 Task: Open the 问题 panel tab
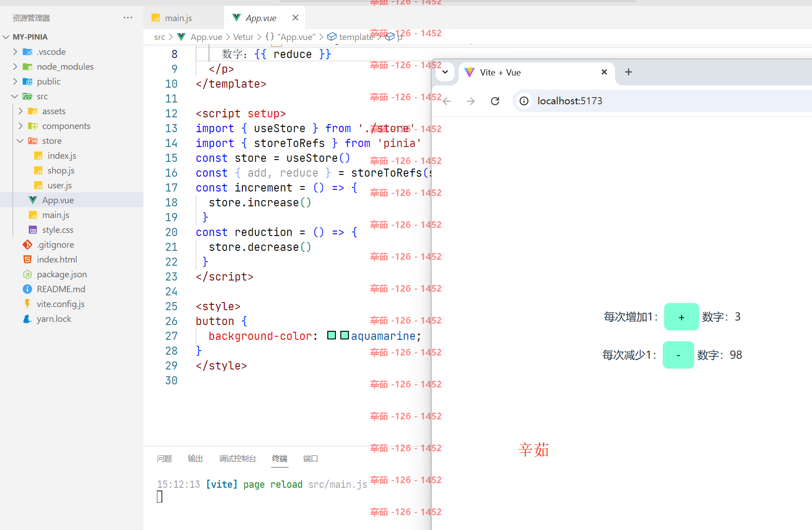tap(165, 459)
